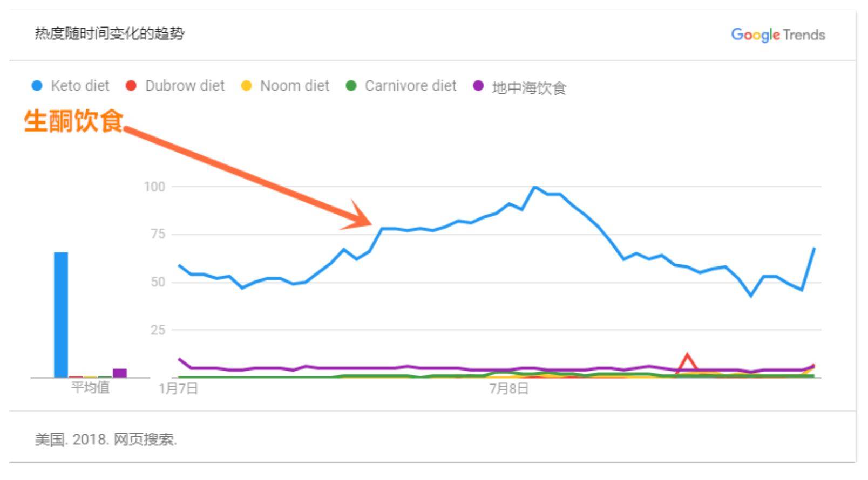Select the Dubrow diet legend label

(x=185, y=86)
